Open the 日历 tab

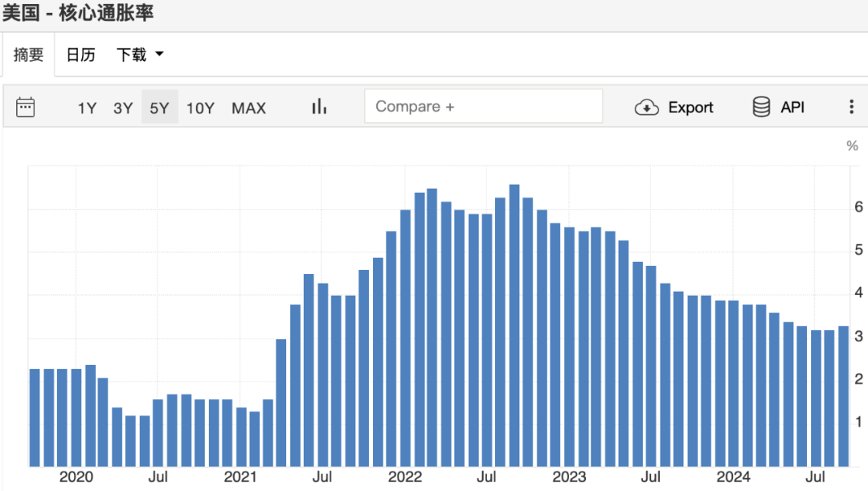tap(80, 55)
